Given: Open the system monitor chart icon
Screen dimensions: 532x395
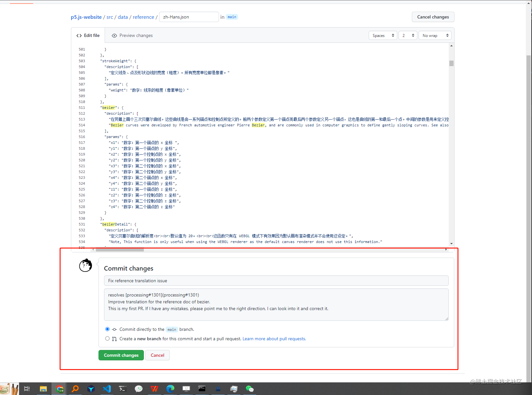Looking at the screenshot, I should 234,389.
